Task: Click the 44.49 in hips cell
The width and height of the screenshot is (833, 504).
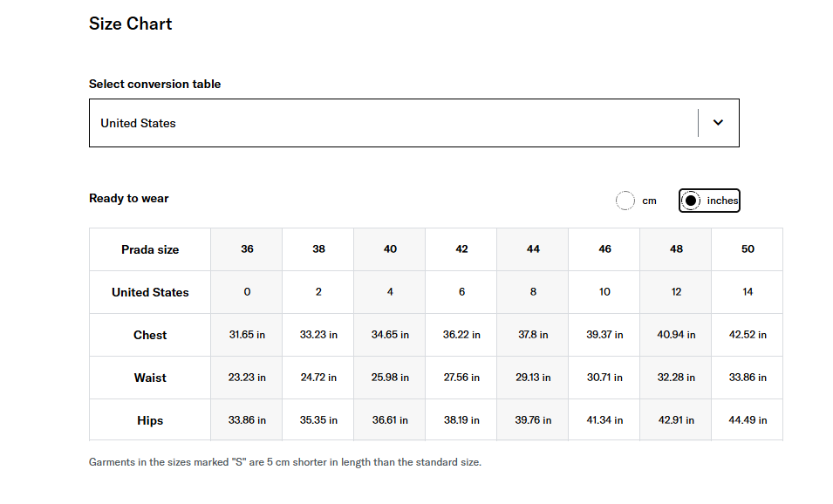Action: (748, 420)
